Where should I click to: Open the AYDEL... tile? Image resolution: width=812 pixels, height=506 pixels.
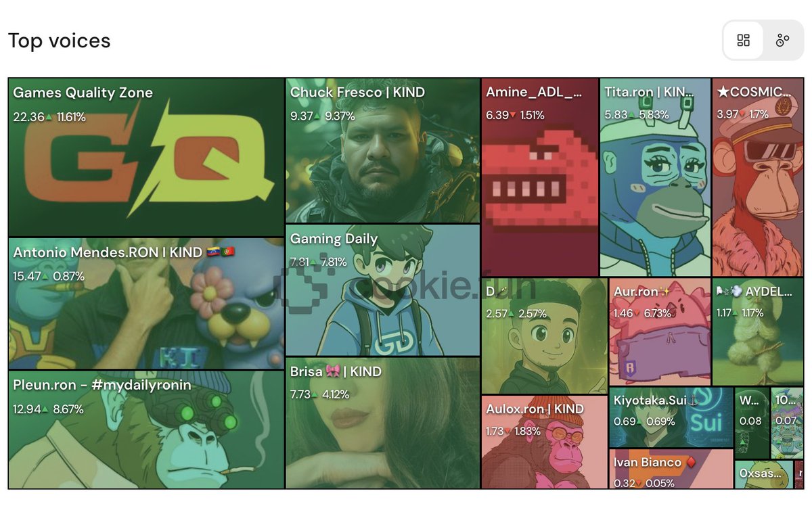click(758, 332)
